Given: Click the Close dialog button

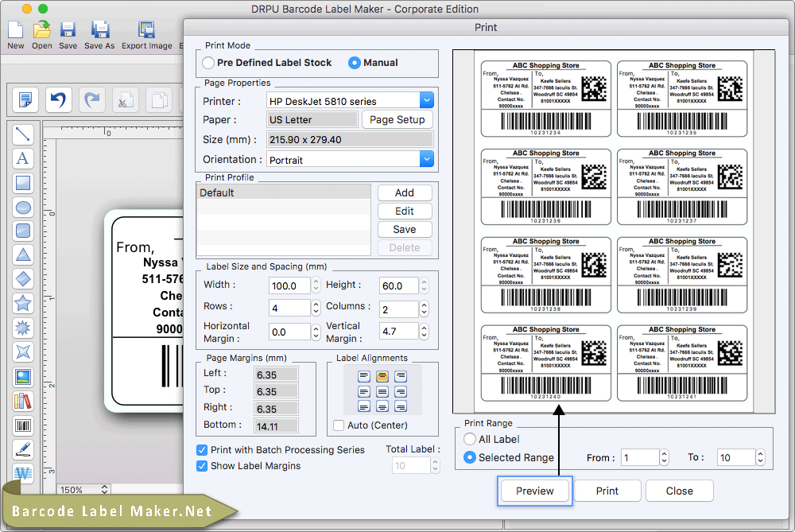Looking at the screenshot, I should (680, 491).
